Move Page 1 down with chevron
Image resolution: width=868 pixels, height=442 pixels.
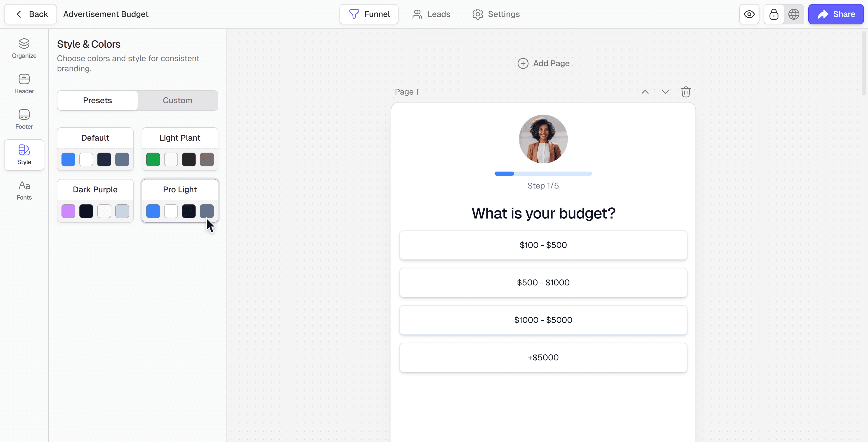pyautogui.click(x=665, y=92)
